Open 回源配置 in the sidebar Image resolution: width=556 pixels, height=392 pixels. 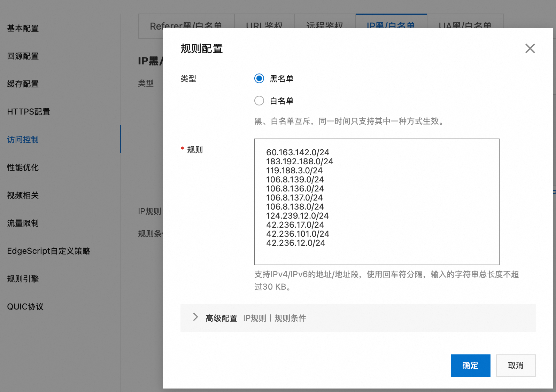click(23, 56)
